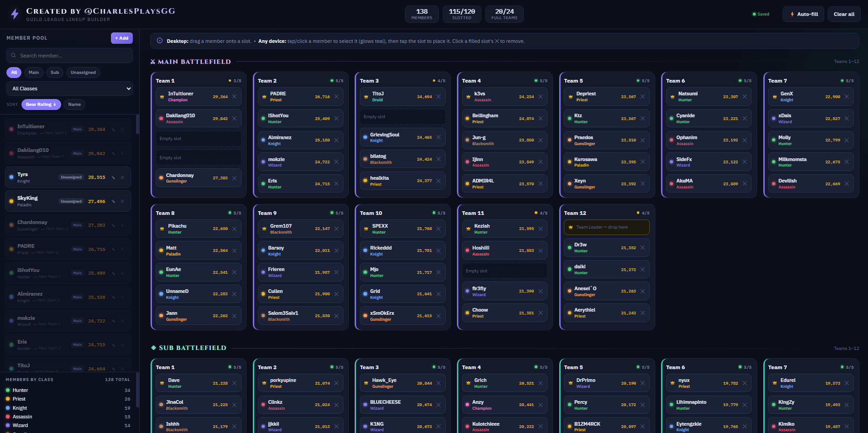This screenshot has height=433, width=868.
Task: Remove SPEXX from Main Team 10
Action: (x=438, y=229)
